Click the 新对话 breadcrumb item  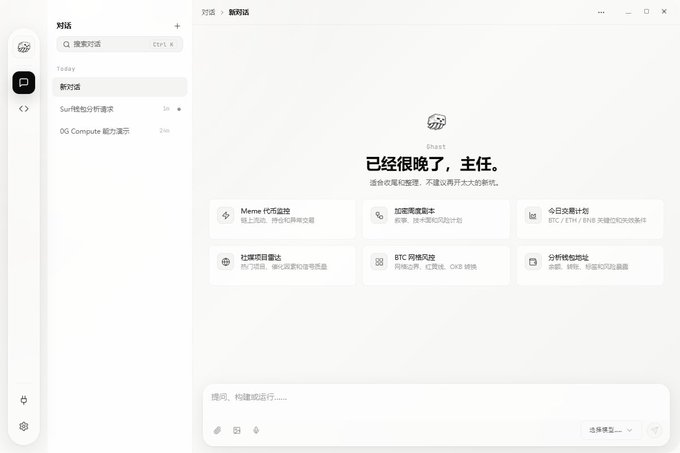(x=239, y=12)
